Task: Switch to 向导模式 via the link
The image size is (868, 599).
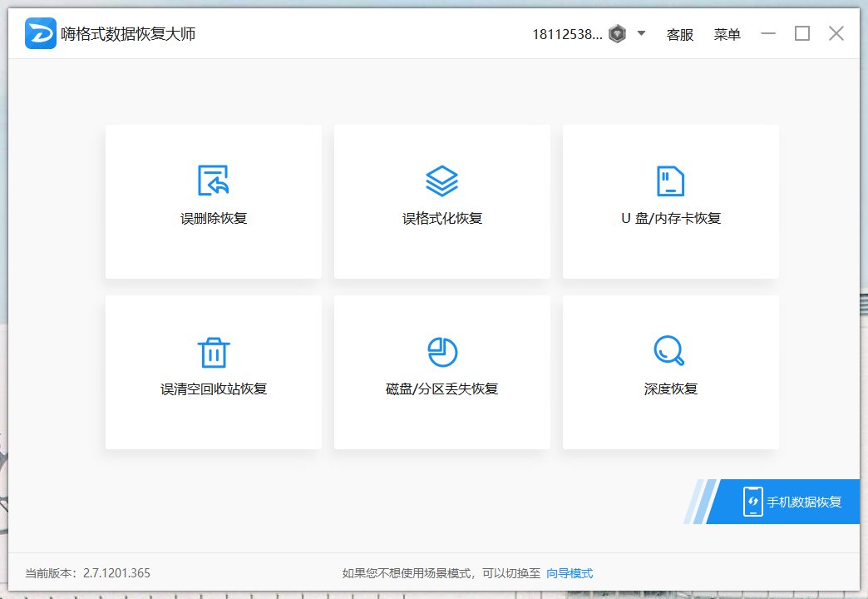Action: click(x=572, y=573)
